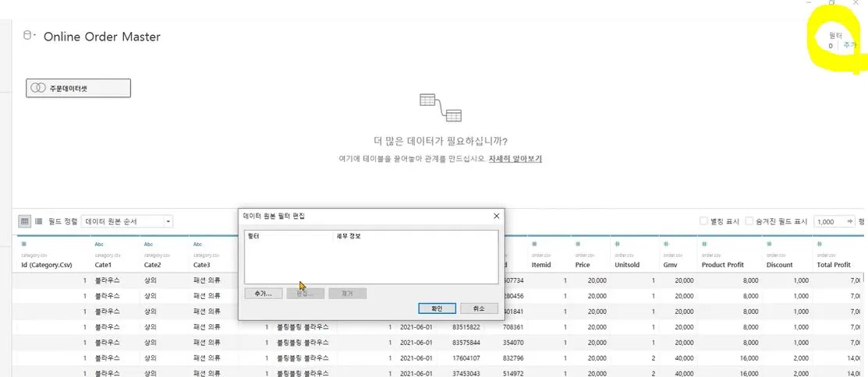Screen dimensions: 868x377
Task: Click 취소 button in filter dialog
Action: coord(479,308)
